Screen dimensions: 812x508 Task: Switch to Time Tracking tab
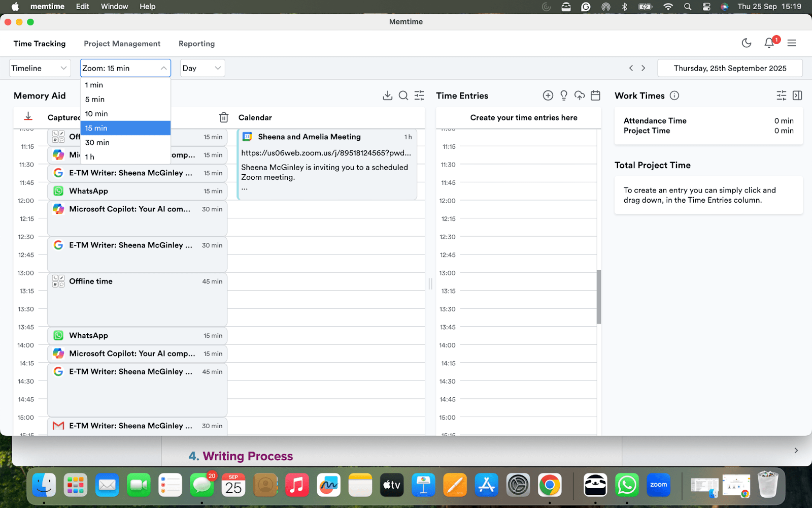click(x=40, y=44)
